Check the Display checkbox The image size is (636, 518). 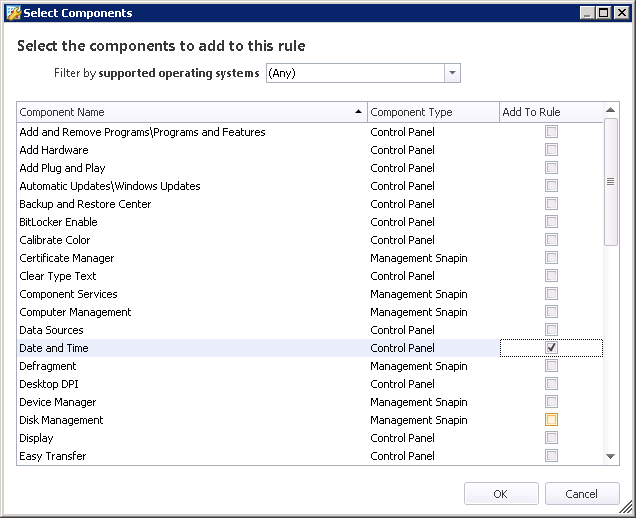coord(551,438)
